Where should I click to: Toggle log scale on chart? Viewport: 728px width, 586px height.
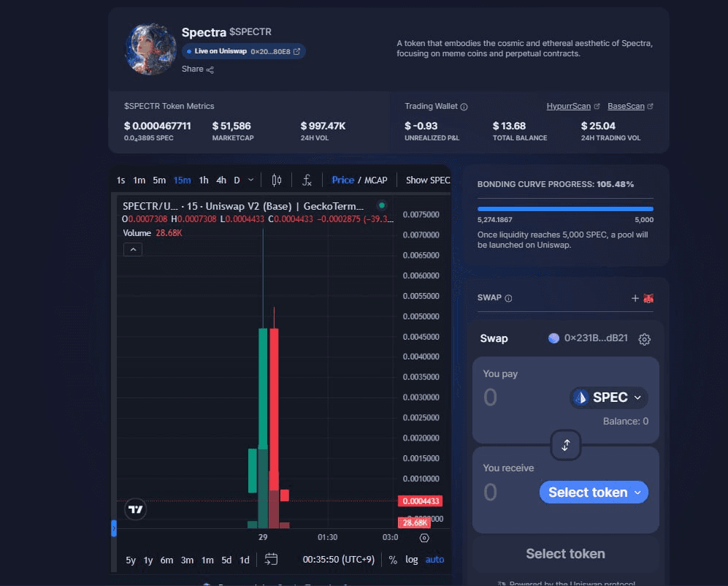click(411, 560)
